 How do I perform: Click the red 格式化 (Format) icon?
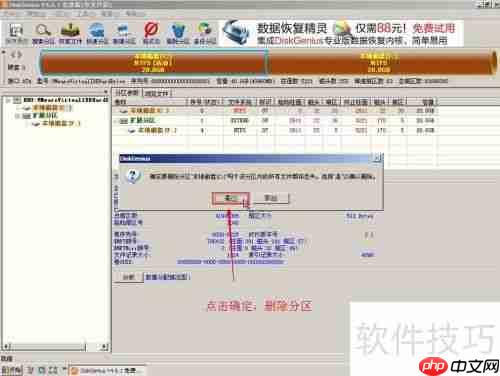151,33
